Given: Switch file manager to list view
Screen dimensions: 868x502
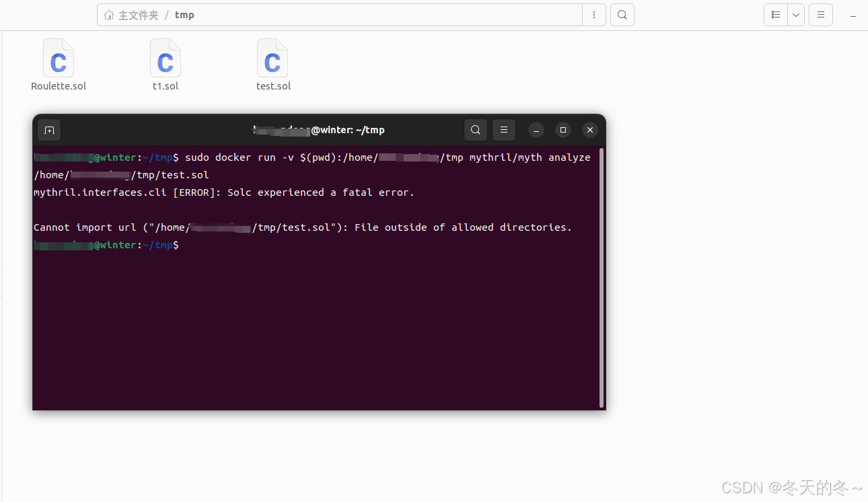Looking at the screenshot, I should pos(776,15).
